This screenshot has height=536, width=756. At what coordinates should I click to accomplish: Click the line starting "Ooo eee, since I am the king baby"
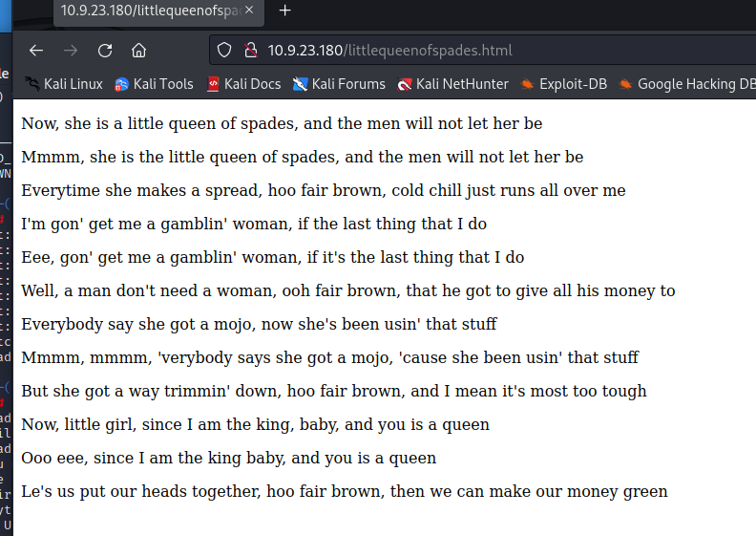228,458
